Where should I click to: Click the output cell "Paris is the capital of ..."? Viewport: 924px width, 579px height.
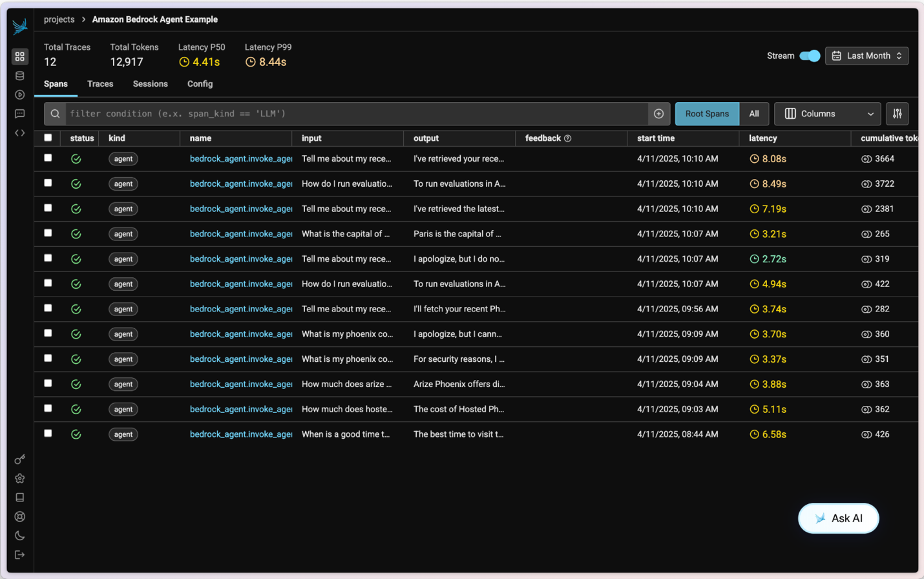tap(457, 234)
